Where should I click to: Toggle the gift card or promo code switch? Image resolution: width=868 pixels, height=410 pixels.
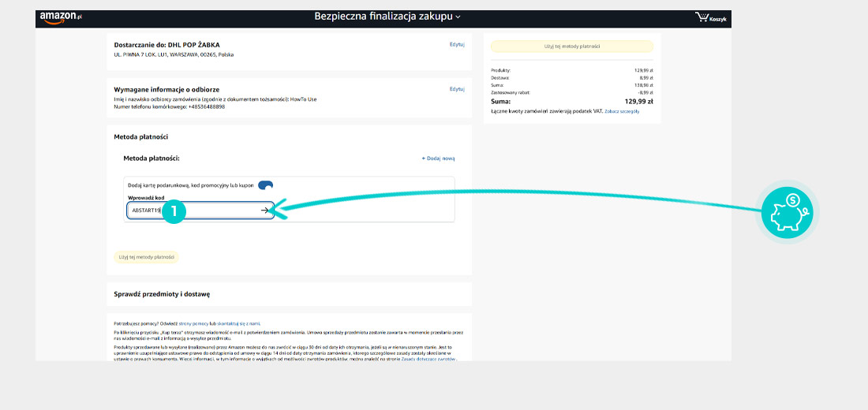(266, 185)
